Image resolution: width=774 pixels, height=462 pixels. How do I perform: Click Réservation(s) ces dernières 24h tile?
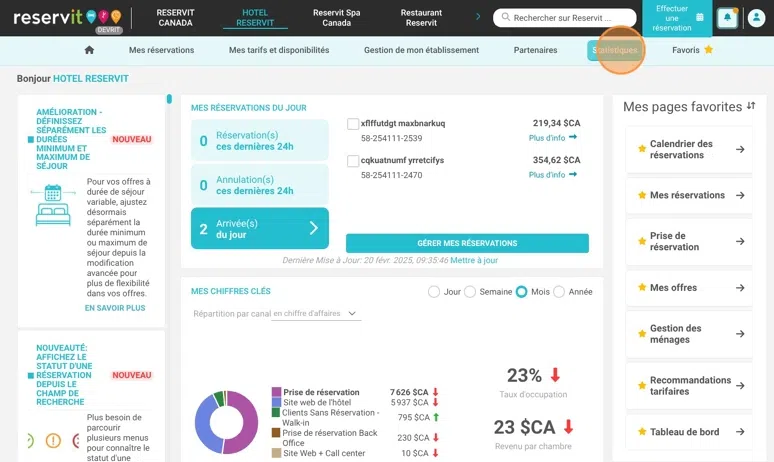tap(260, 140)
